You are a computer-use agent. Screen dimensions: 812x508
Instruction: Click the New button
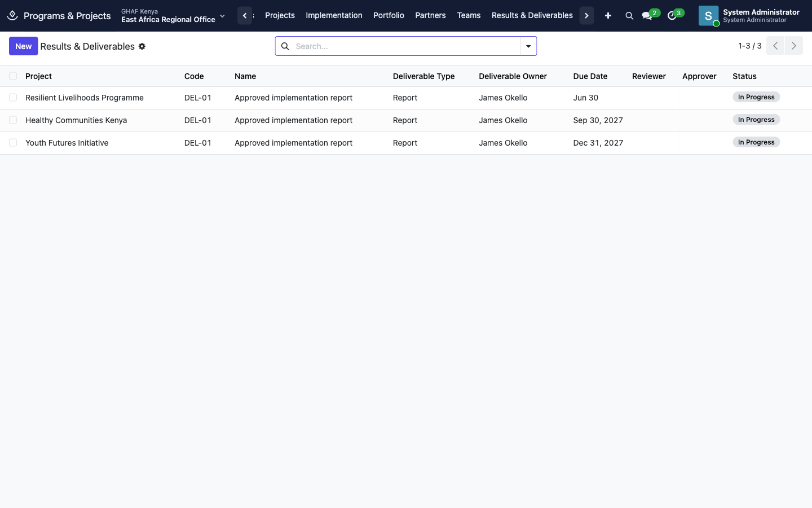coord(24,46)
